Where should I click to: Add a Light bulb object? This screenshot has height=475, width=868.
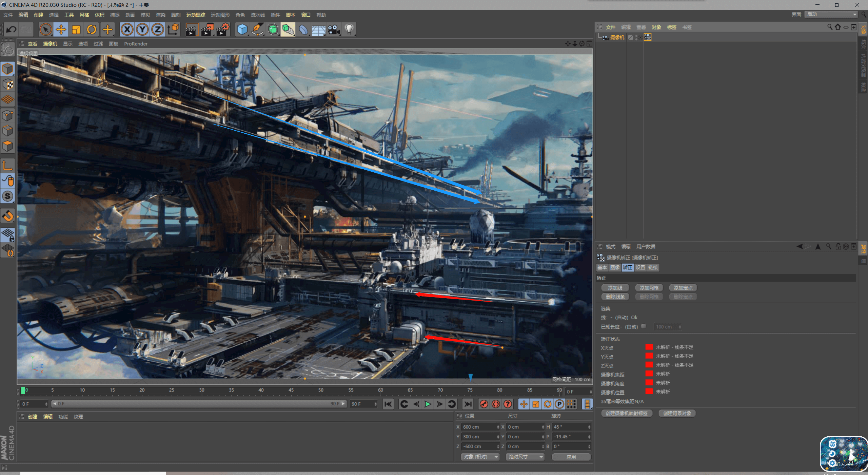pyautogui.click(x=349, y=30)
